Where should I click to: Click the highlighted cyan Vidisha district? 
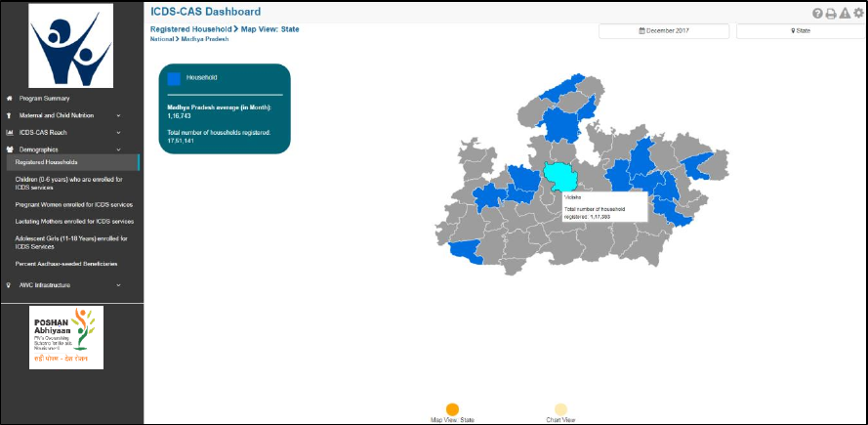pos(558,174)
